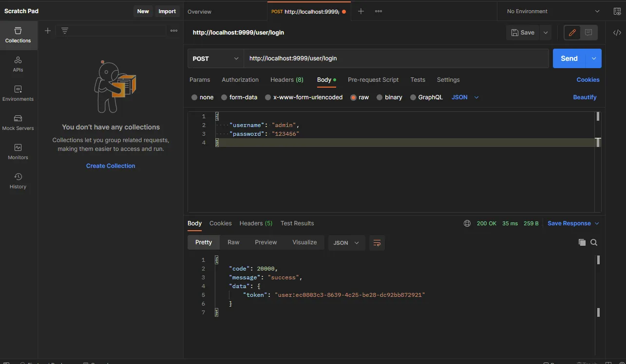The width and height of the screenshot is (626, 364).
Task: Open the Mock Servers sidebar section
Action: click(x=18, y=123)
